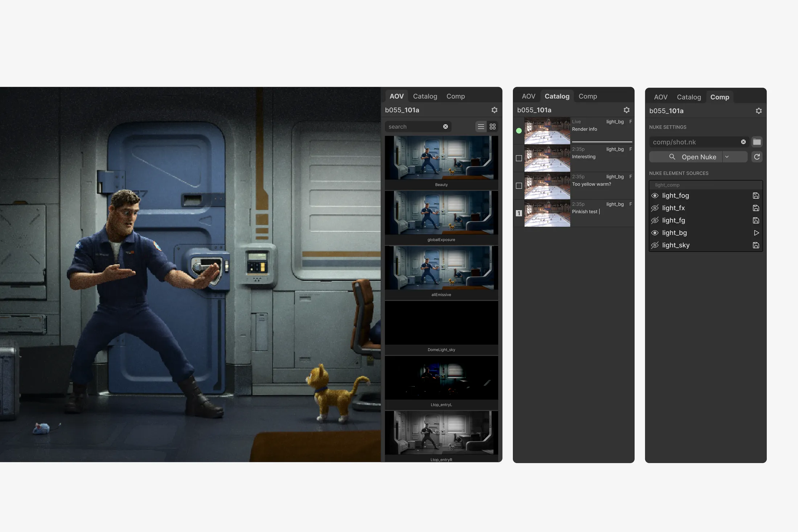
Task: Check the Too yellow warm? entry box
Action: tap(519, 186)
